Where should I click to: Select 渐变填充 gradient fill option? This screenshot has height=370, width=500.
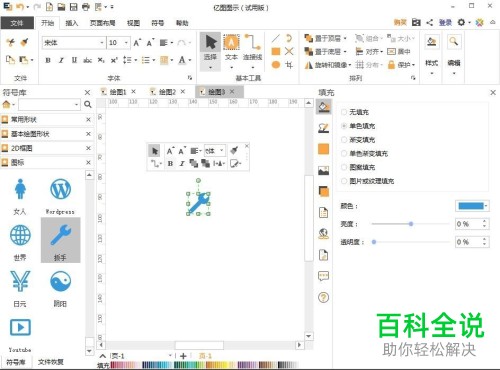(x=358, y=140)
